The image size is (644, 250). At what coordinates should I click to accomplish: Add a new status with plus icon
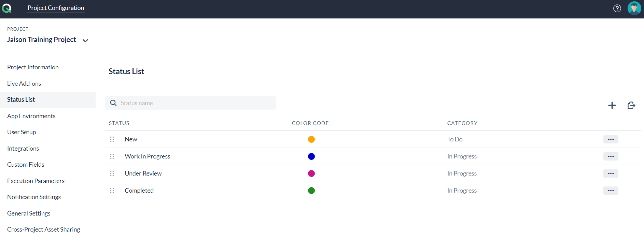click(x=612, y=105)
